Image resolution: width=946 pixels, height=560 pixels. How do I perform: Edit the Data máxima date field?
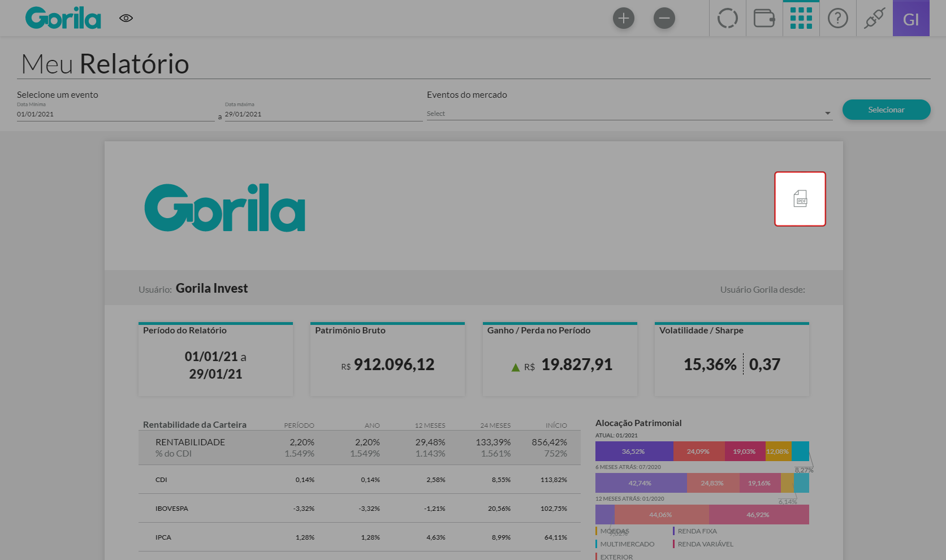[x=323, y=114]
